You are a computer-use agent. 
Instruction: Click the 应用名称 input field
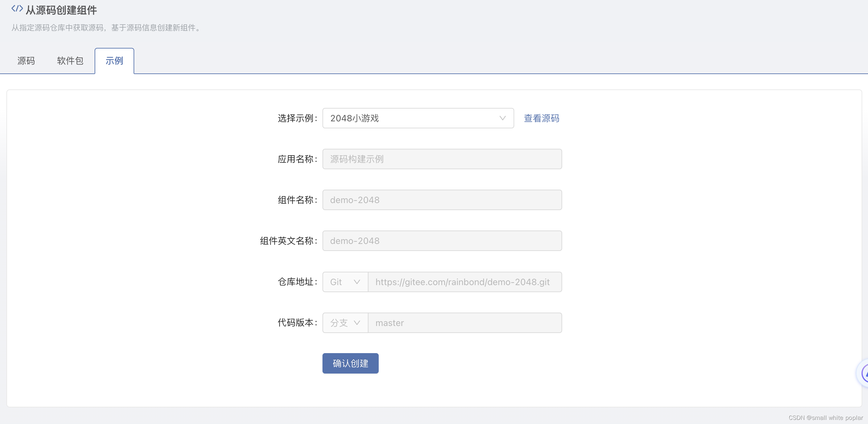coord(442,159)
